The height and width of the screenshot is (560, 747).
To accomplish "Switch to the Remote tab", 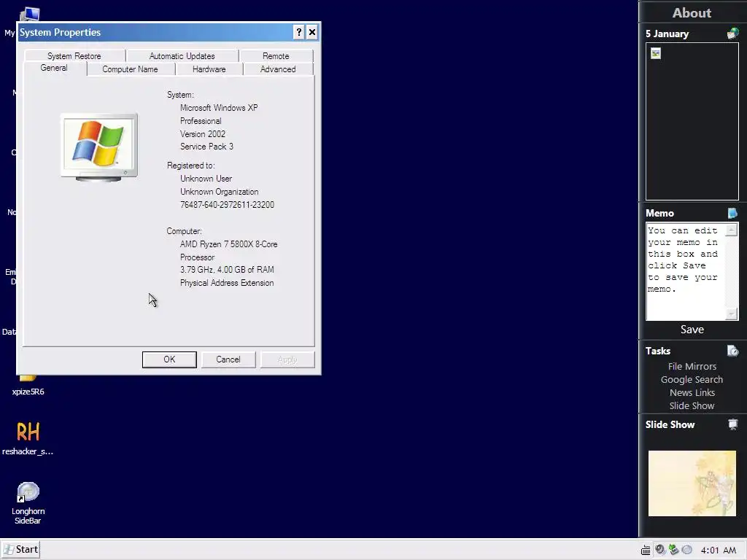I will (276, 55).
